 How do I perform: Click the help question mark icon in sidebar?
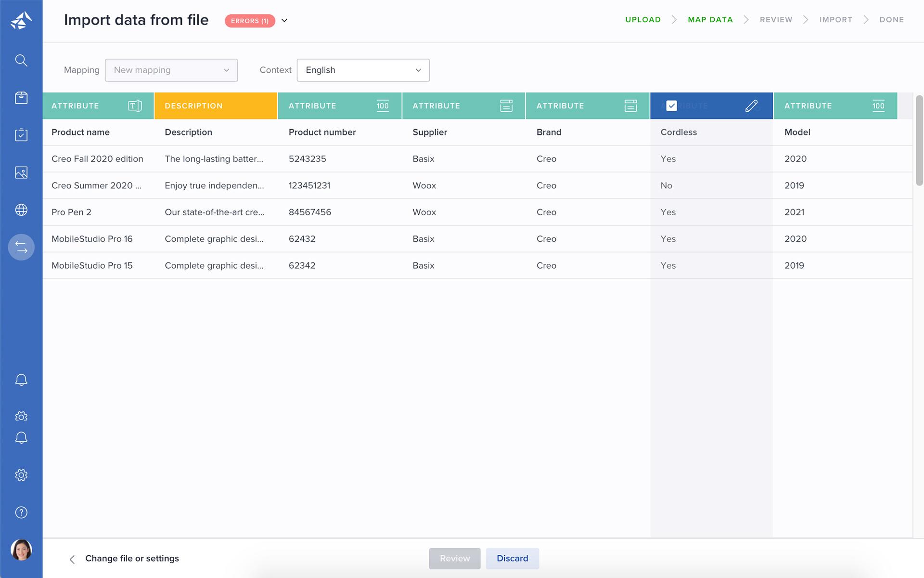pos(21,512)
